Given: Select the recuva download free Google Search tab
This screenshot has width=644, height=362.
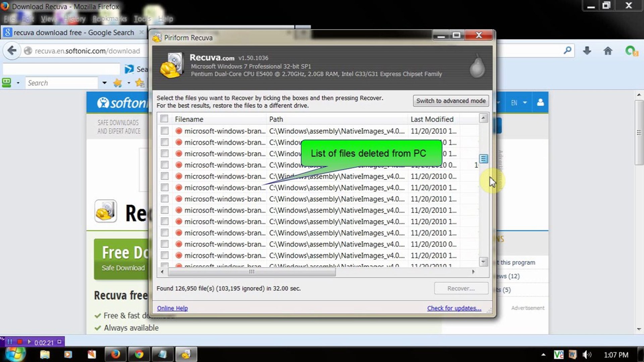Looking at the screenshot, I should 74,33.
